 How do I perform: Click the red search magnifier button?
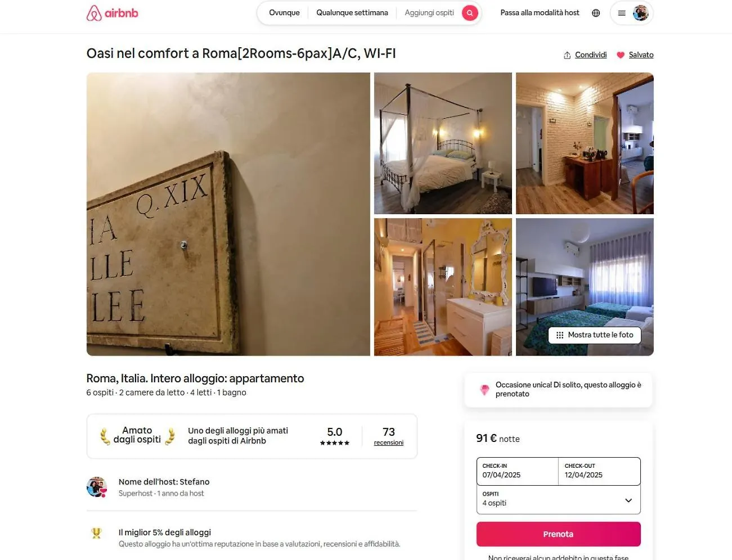(x=470, y=13)
